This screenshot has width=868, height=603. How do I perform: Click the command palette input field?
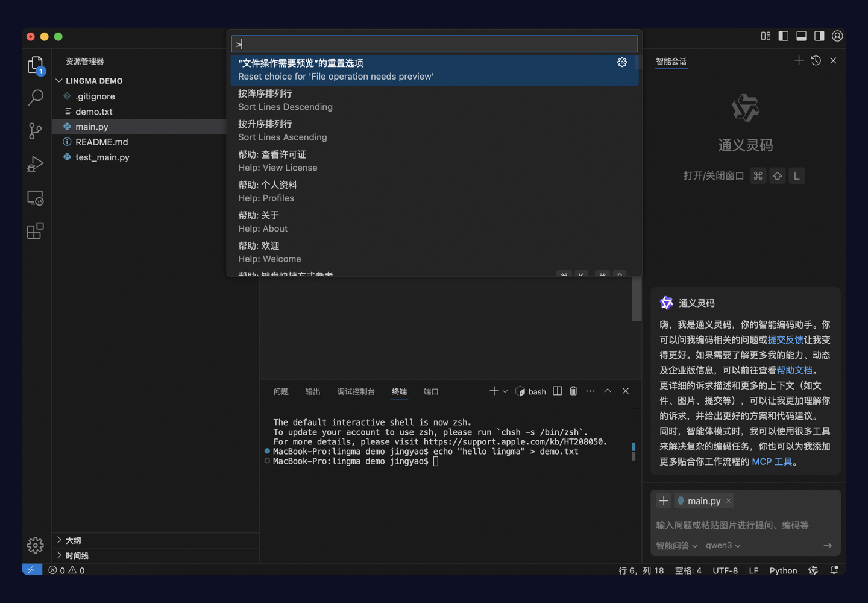point(435,44)
